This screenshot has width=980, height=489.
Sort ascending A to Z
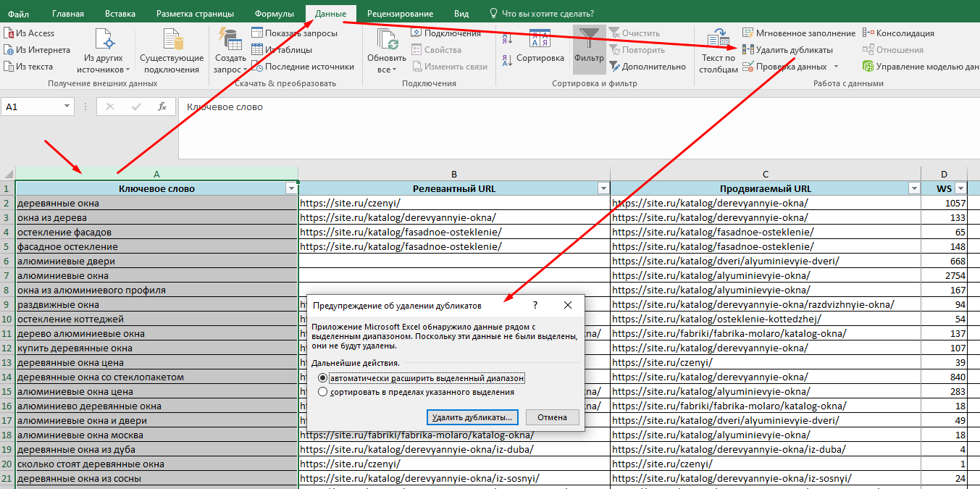(508, 38)
